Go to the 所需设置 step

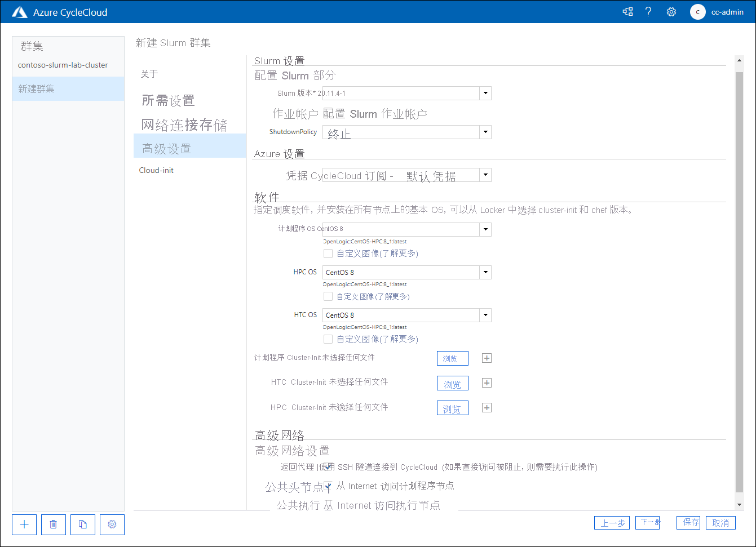(x=168, y=100)
